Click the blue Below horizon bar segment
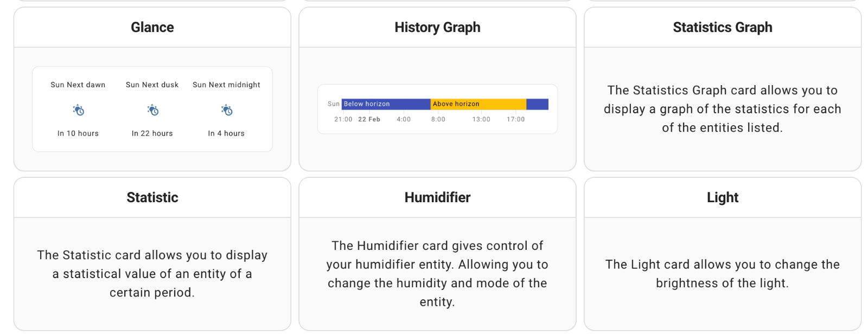868x335 pixels. pyautogui.click(x=386, y=104)
